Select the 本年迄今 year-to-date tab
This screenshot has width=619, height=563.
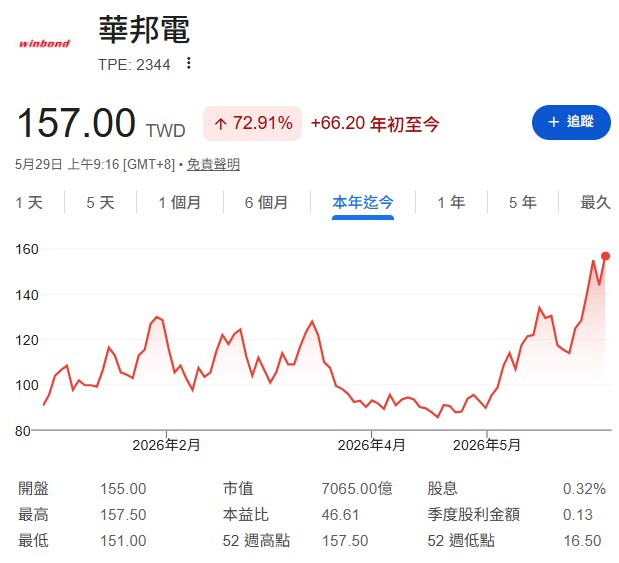pyautogui.click(x=363, y=203)
